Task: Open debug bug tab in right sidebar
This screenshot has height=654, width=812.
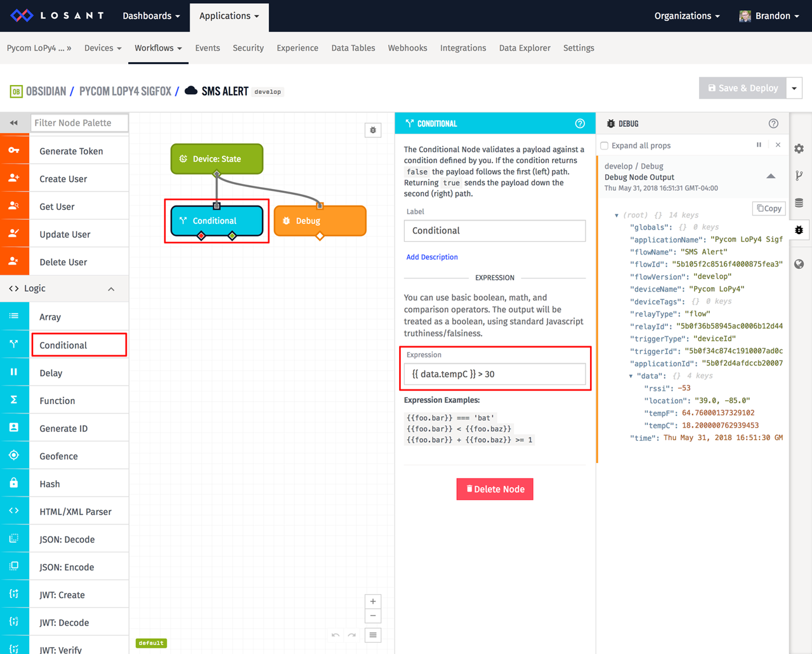Action: point(799,230)
